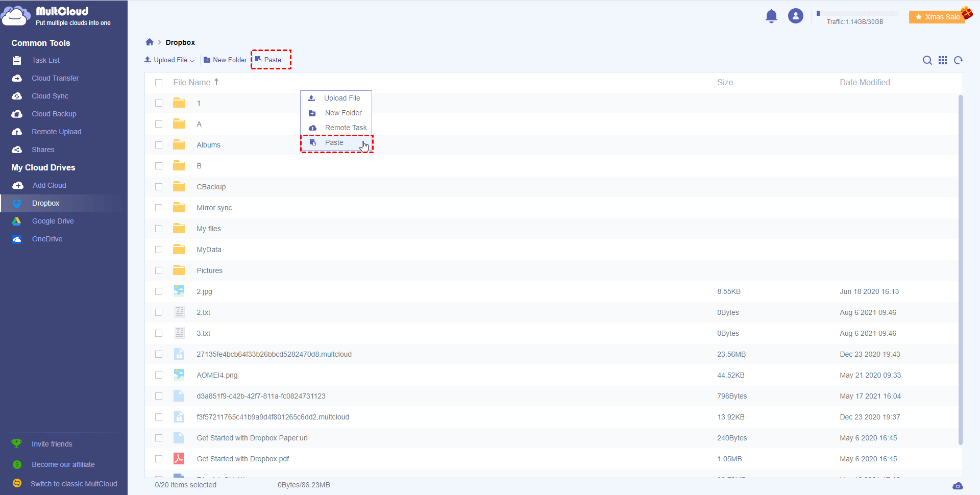Click the traffic usage progress bar
980x495 pixels.
pos(857,13)
